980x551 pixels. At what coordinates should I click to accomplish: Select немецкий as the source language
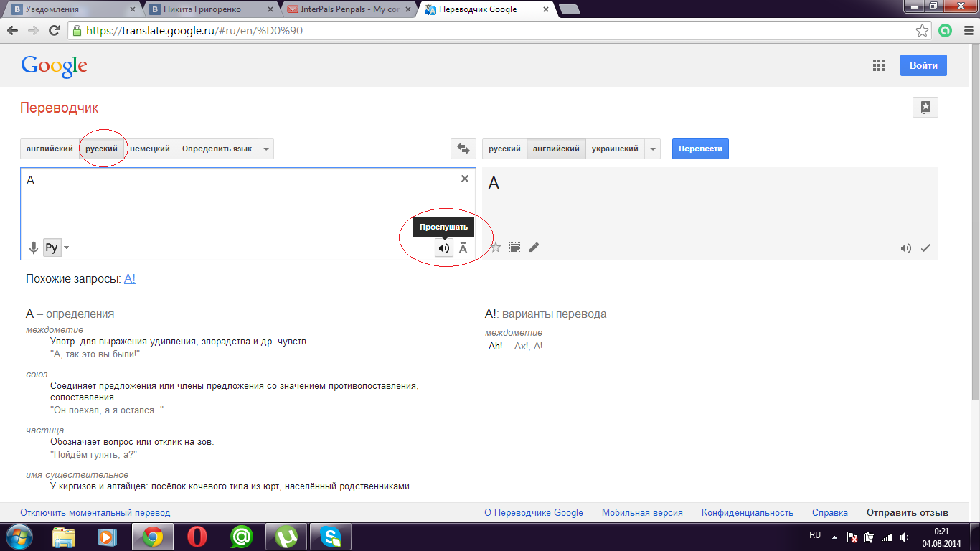[x=150, y=149]
